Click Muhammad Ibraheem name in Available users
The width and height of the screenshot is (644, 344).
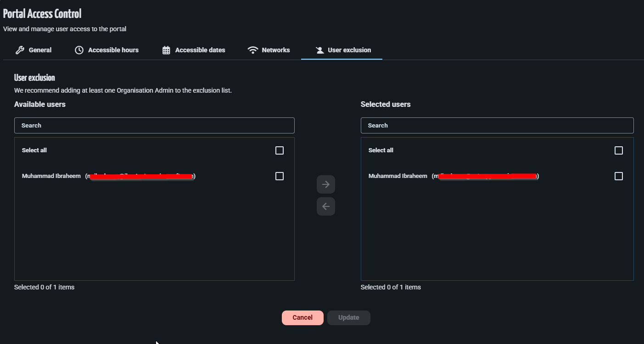coord(51,176)
